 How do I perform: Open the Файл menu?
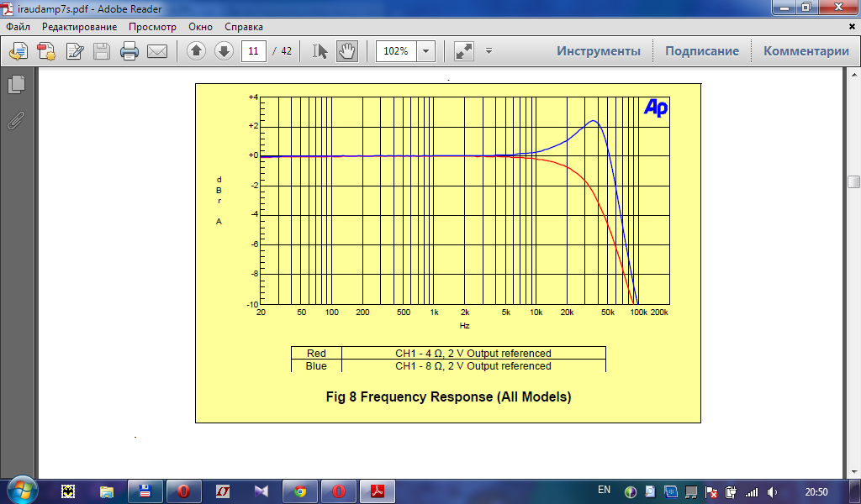pos(18,27)
